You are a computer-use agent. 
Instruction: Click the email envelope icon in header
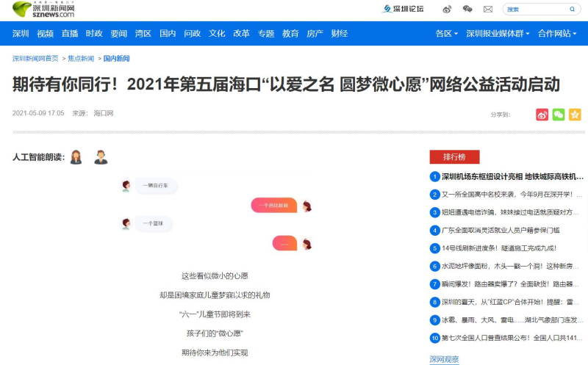(x=487, y=10)
